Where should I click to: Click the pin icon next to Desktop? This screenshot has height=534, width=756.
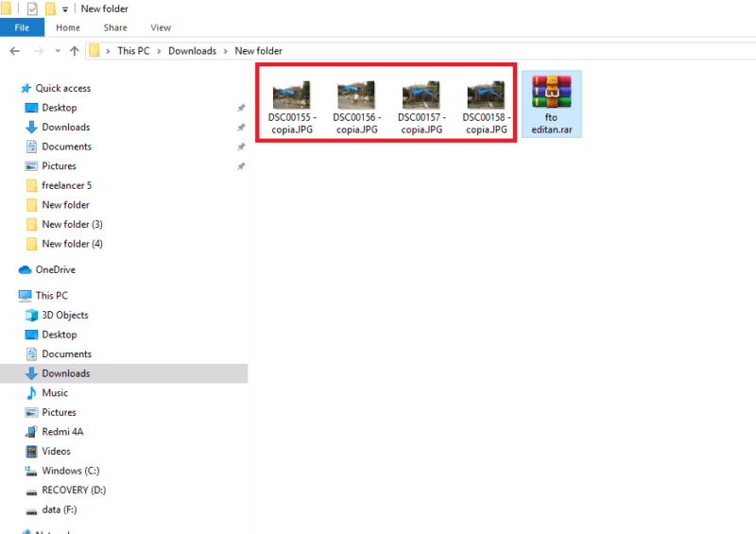click(241, 108)
